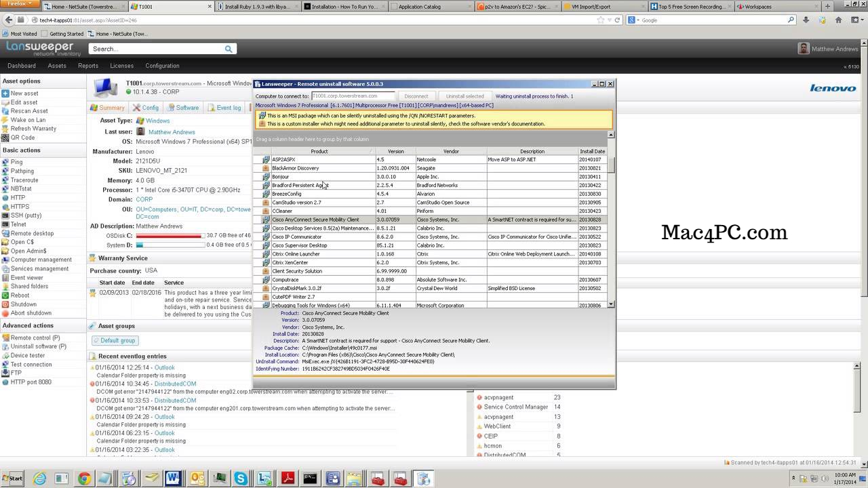
Task: Click the Rescan Asset icon
Action: pos(5,111)
